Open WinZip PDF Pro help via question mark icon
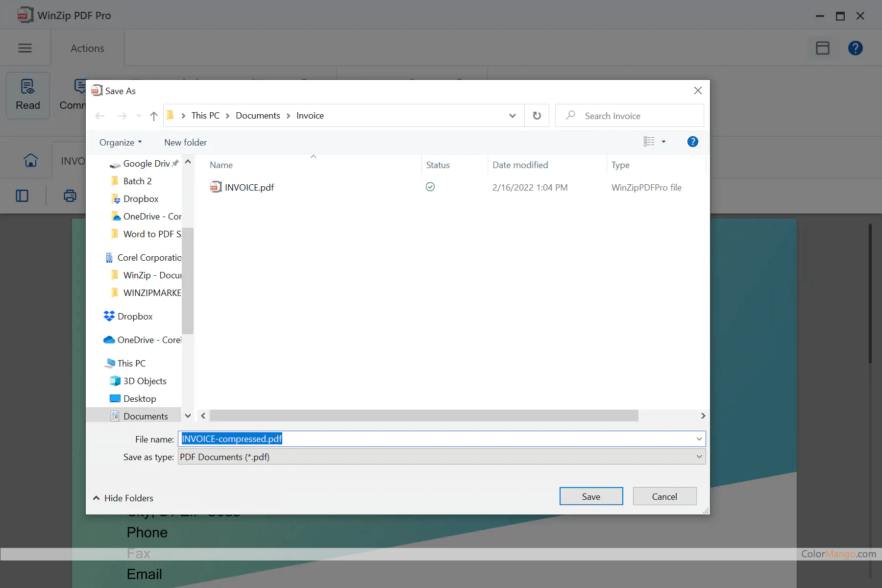This screenshot has height=588, width=882. (855, 48)
